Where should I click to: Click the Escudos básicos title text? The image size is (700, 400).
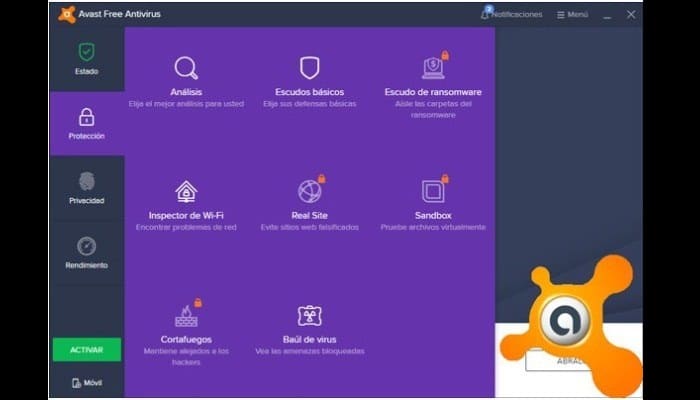(309, 92)
